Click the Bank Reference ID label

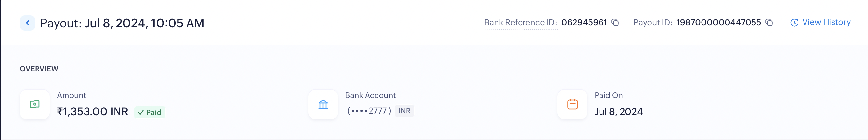pyautogui.click(x=520, y=23)
